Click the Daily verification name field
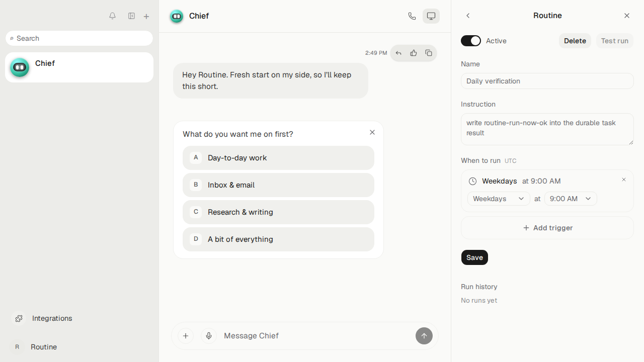 point(547,81)
